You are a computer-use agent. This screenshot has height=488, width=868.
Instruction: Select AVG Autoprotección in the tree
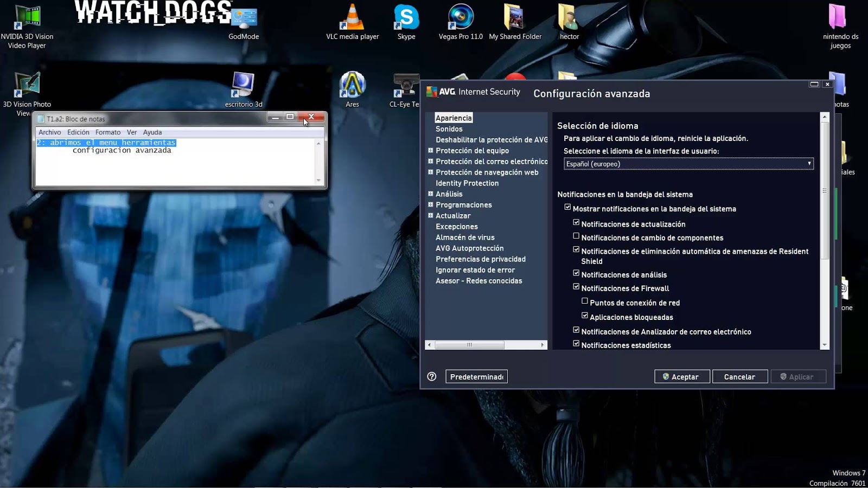click(470, 248)
